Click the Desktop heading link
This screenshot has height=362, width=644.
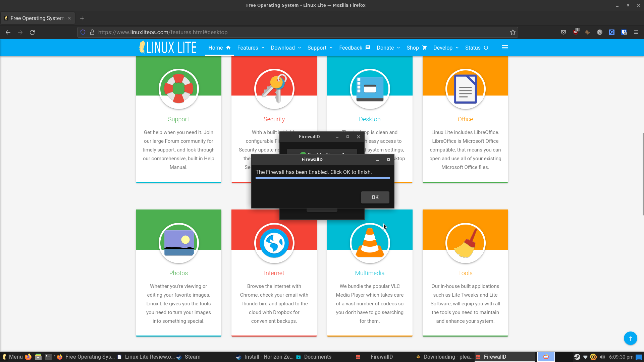(370, 119)
